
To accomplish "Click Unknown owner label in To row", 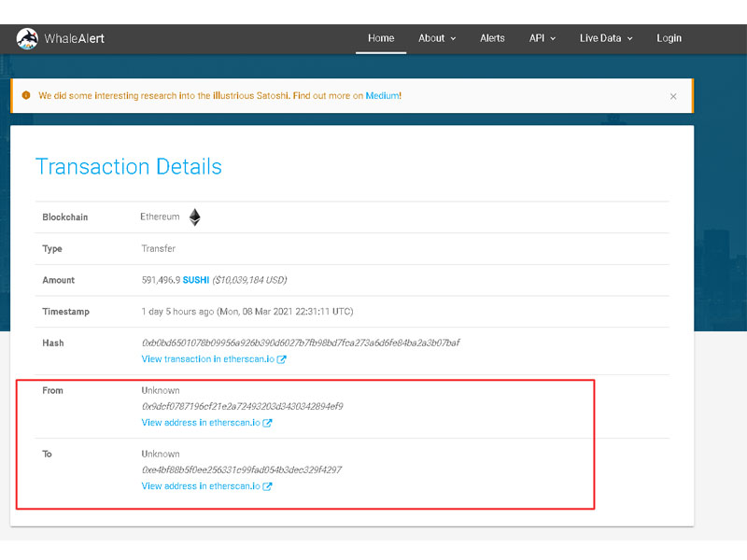I will 161,454.
